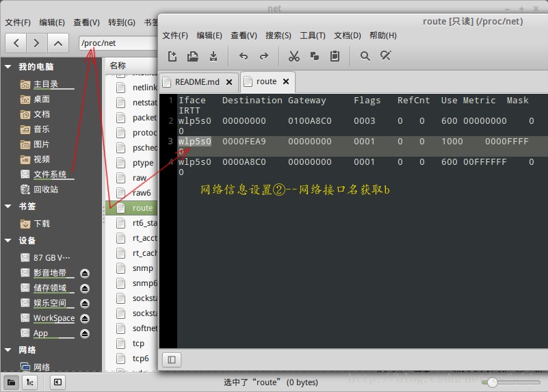Collapse the 设备 sidebar section

point(8,241)
